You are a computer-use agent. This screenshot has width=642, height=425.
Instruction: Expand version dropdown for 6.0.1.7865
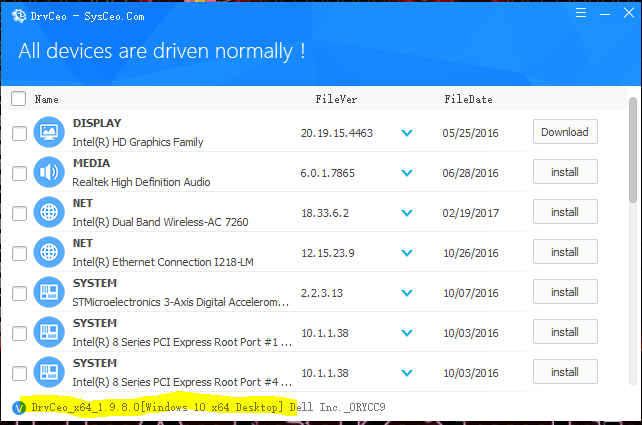pos(407,173)
